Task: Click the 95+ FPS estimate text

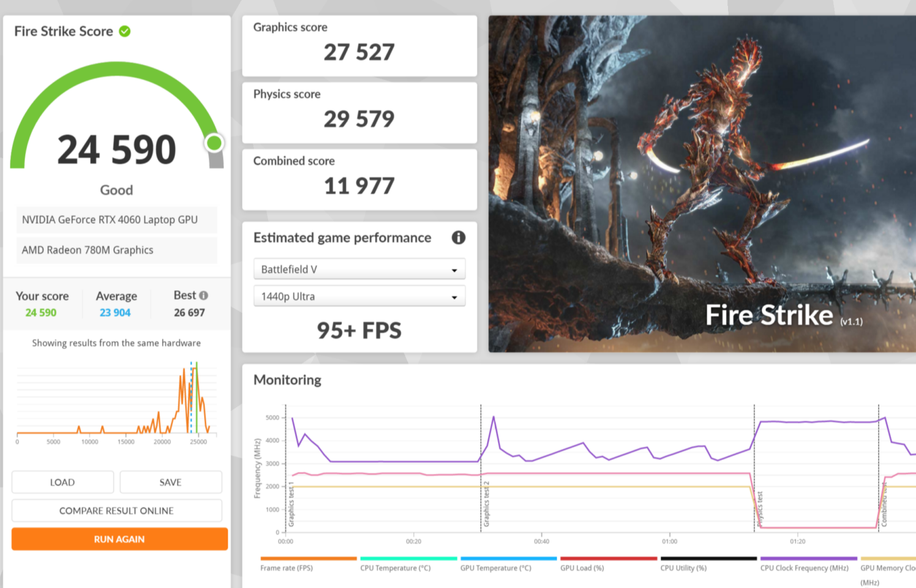Action: (359, 330)
